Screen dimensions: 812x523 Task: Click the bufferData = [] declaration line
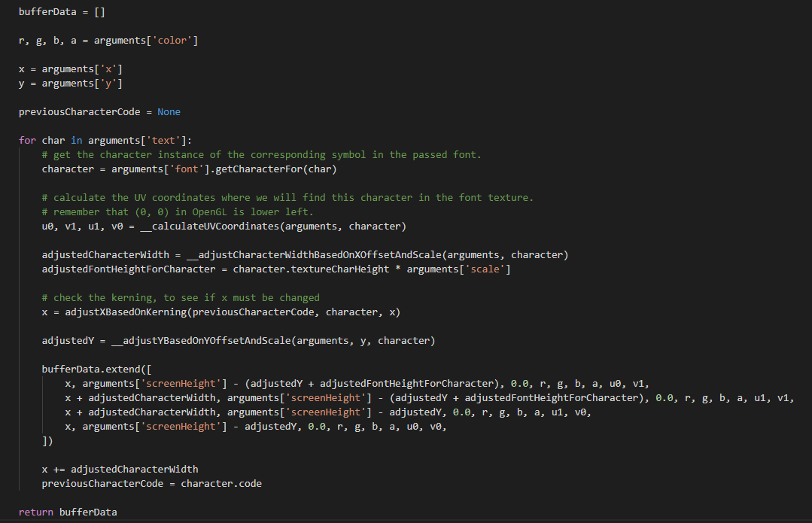tap(62, 11)
